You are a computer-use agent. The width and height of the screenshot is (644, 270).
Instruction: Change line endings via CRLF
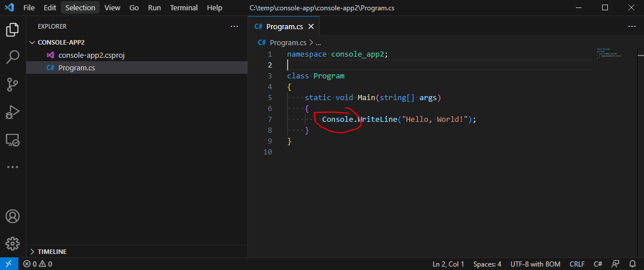(x=578, y=264)
